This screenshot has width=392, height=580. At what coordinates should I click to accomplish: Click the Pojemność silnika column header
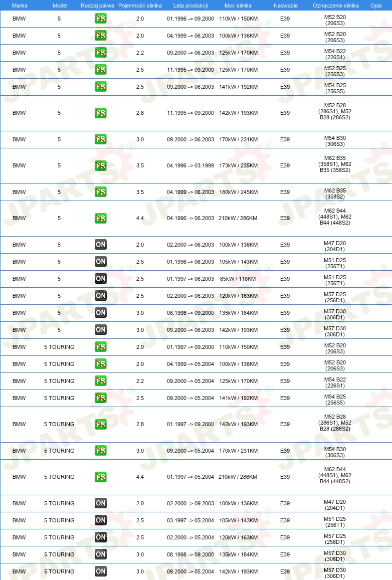(x=140, y=6)
